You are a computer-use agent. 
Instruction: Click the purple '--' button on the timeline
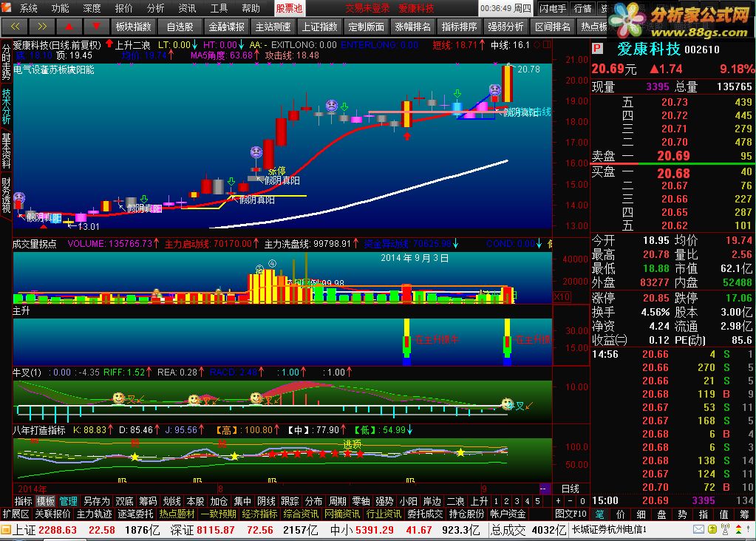coord(545,489)
